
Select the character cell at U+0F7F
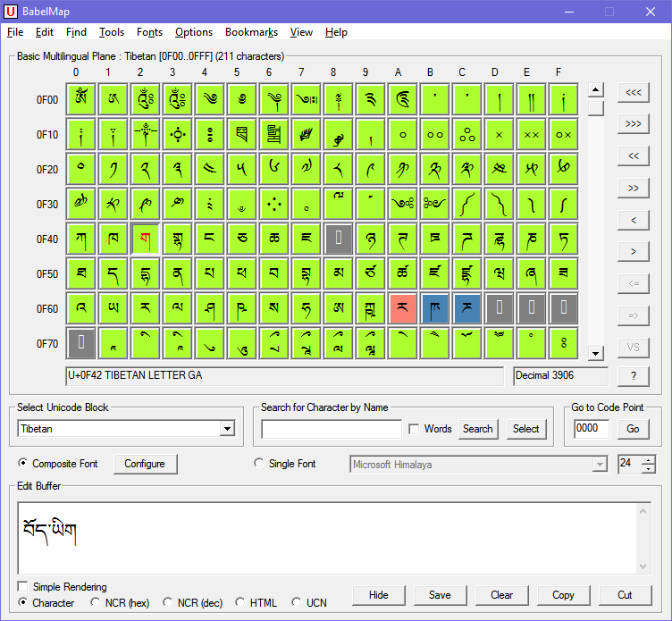click(563, 343)
